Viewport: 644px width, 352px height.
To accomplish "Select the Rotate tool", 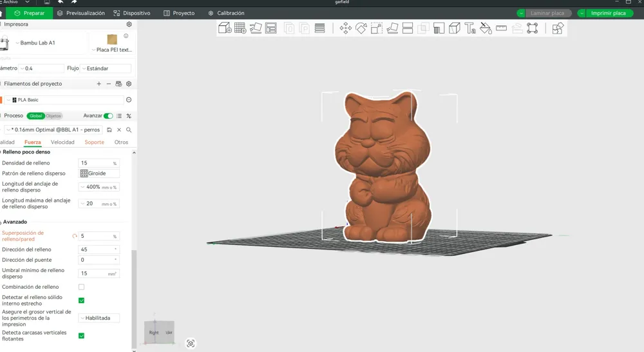I will click(x=361, y=28).
